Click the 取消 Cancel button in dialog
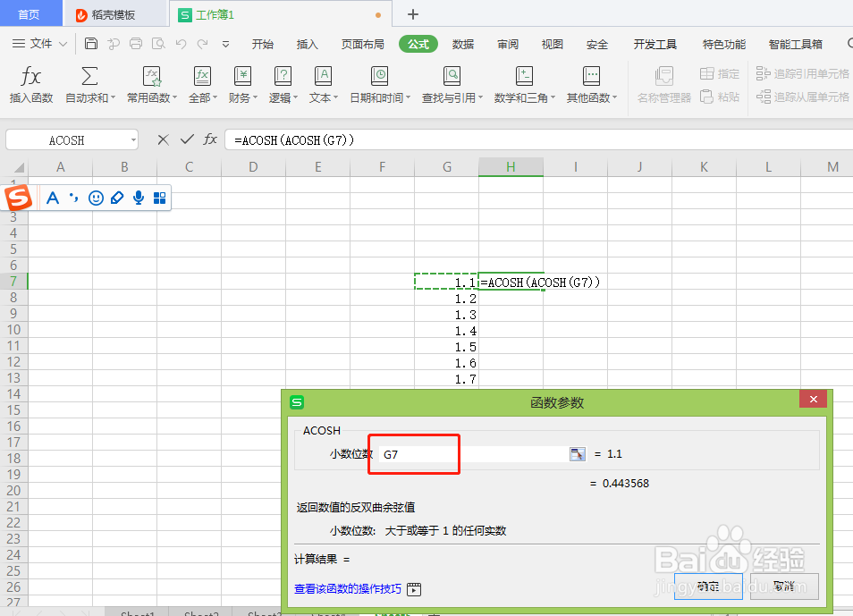853x616 pixels. (784, 586)
